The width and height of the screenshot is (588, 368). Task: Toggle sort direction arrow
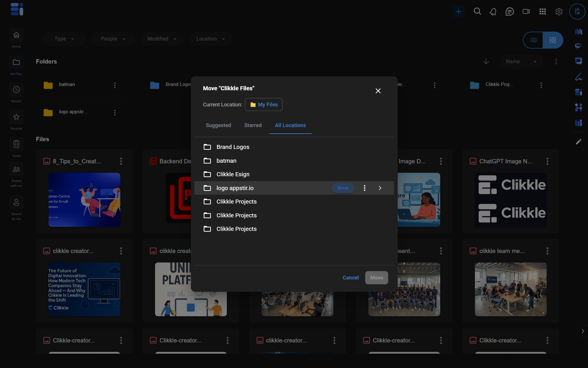point(486,62)
